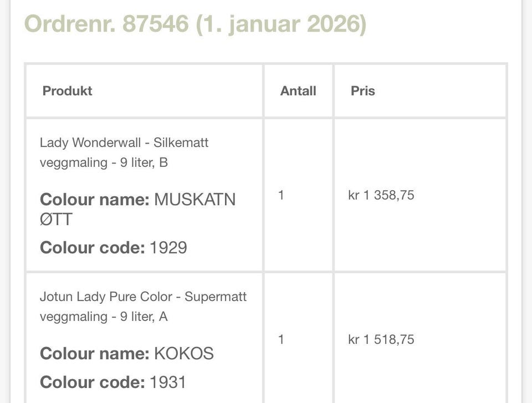Click the Colour name label beside KOKOS

pyautogui.click(x=94, y=354)
